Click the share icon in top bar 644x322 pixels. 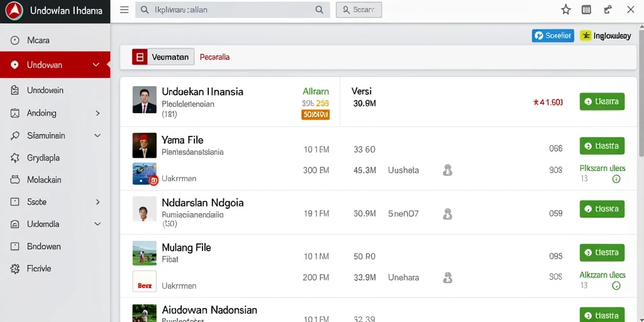click(608, 10)
